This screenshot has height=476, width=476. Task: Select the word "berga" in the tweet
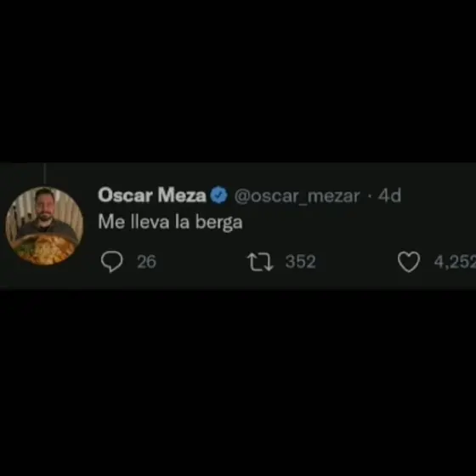point(218,223)
